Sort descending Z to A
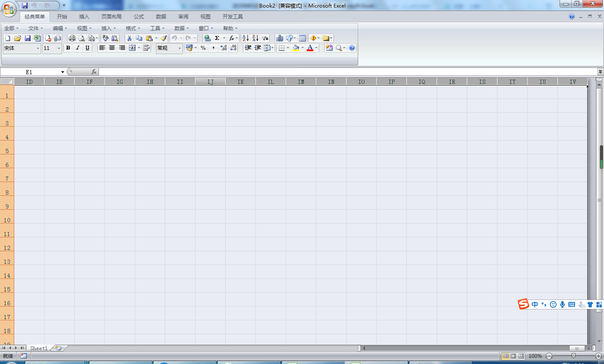 pos(255,38)
